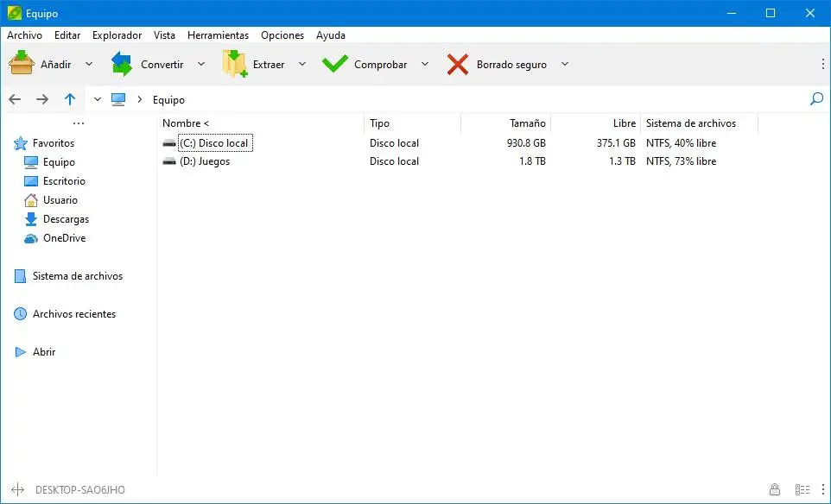Click the Convertir arrows icon
The height and width of the screenshot is (504, 831).
pos(122,64)
